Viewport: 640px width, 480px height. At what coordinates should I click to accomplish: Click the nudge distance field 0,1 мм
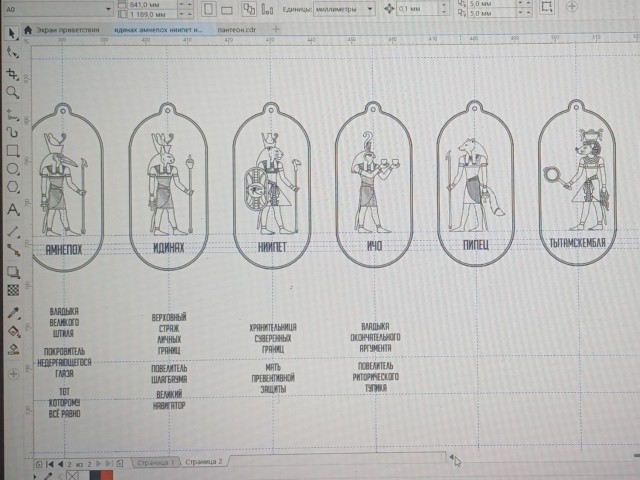point(418,9)
